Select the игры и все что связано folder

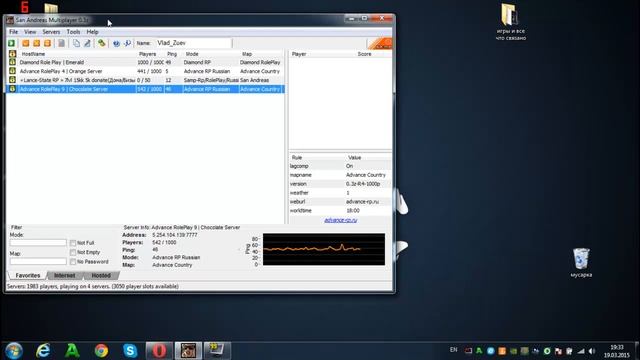[x=510, y=22]
